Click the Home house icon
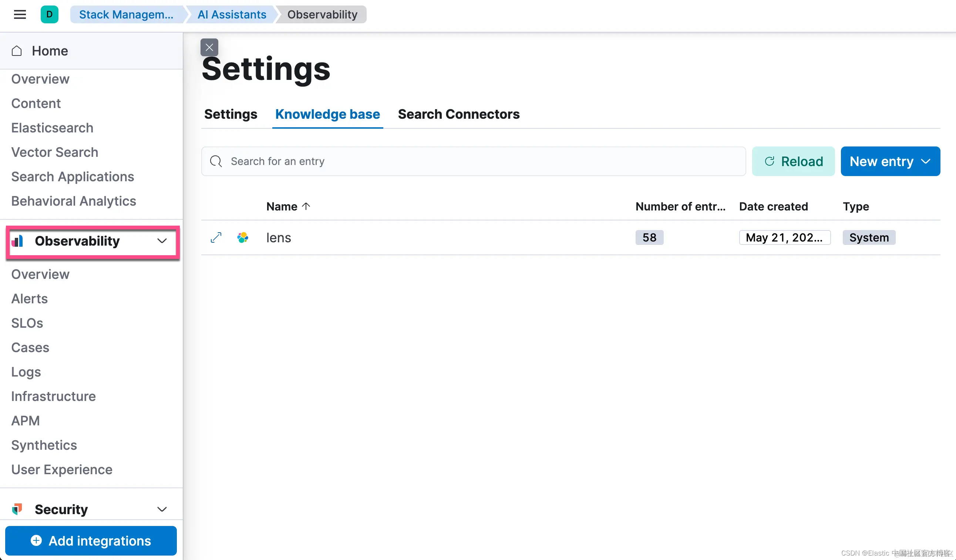This screenshot has width=956, height=560. [17, 51]
